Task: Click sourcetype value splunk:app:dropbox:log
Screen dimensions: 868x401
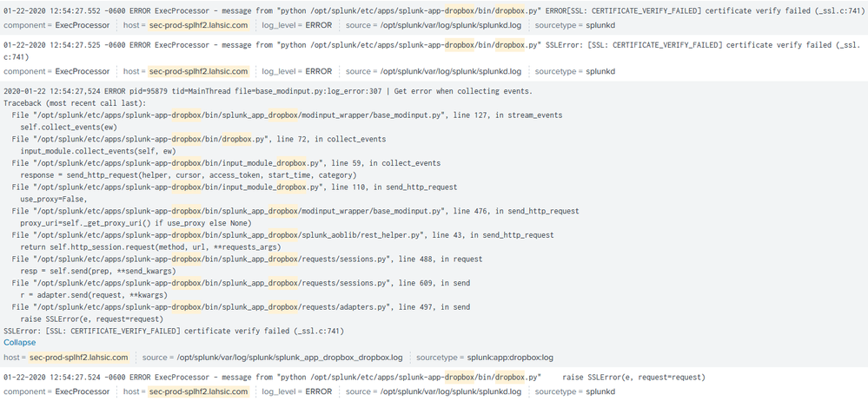Action: click(512, 358)
